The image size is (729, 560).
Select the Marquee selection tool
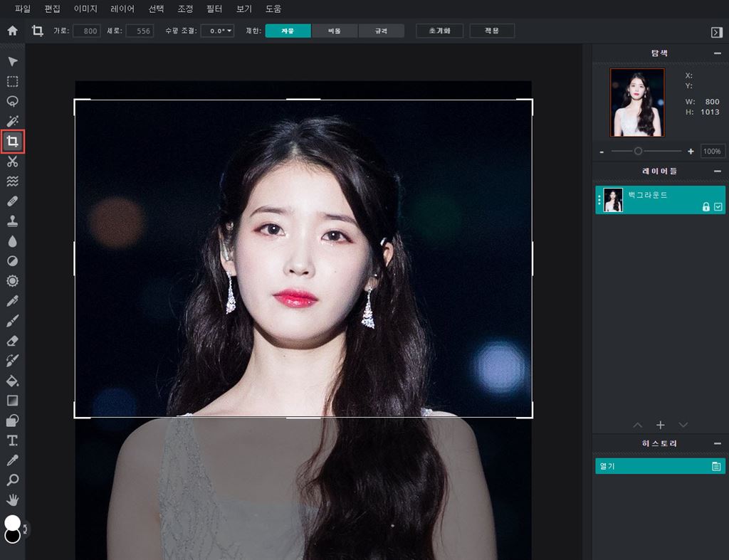pos(13,82)
